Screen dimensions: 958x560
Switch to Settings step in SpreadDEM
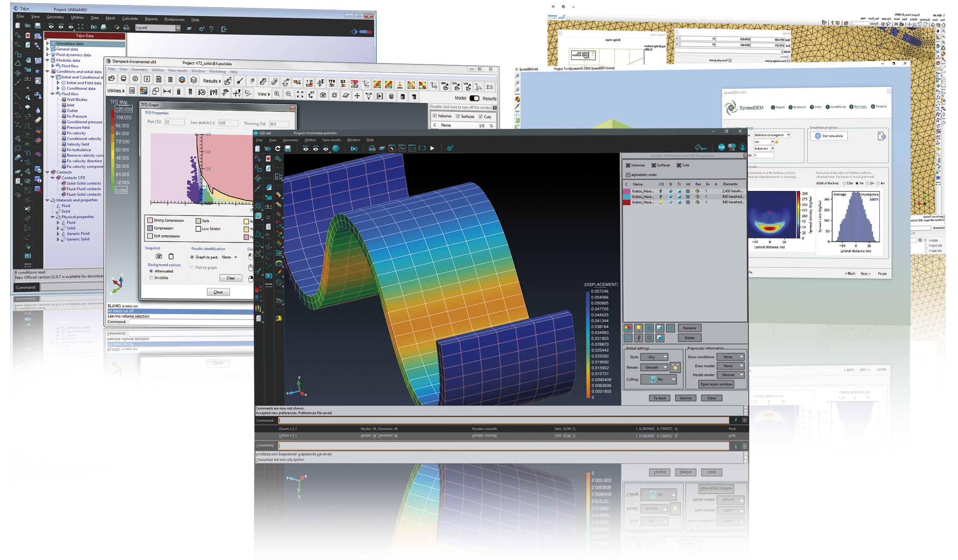coord(858,107)
